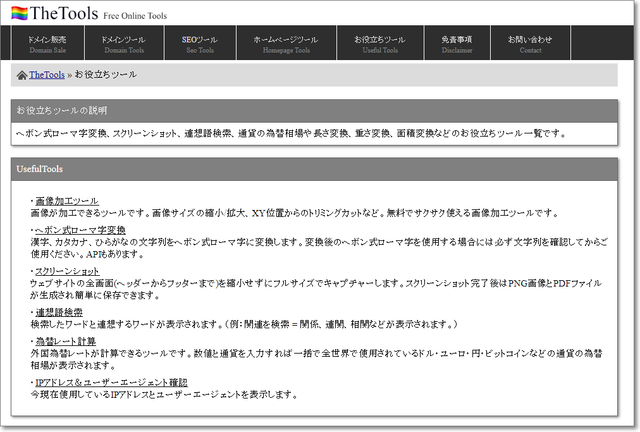
Task: Go to ホームページツール Homepage Tools
Action: [x=283, y=43]
